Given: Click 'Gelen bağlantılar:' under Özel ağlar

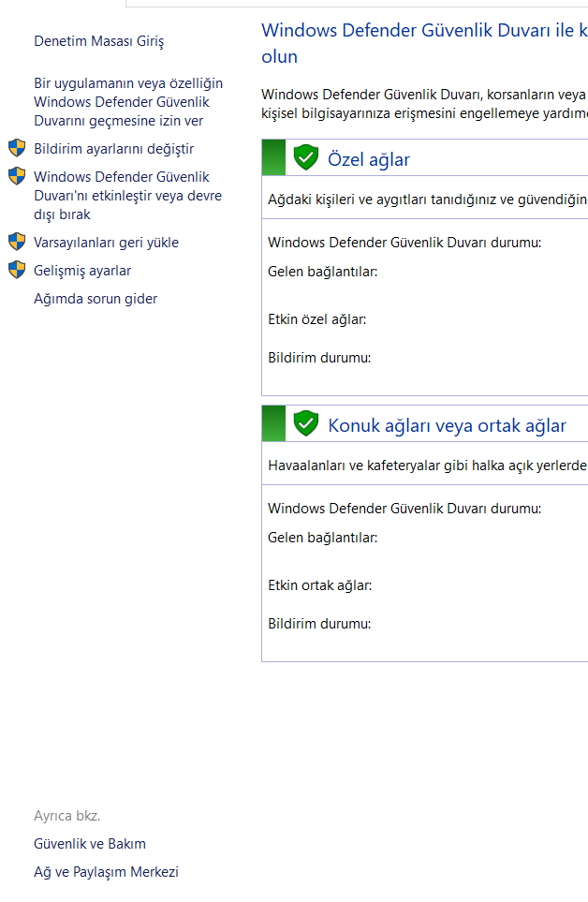Looking at the screenshot, I should [x=323, y=272].
